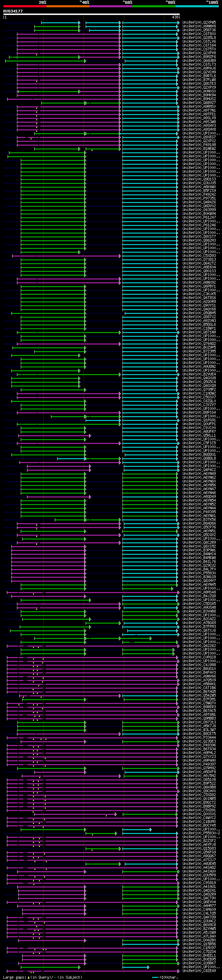Select hit UniRef100_Q2XPW5
The height and width of the screenshot is (980, 222).
(x=199, y=23)
